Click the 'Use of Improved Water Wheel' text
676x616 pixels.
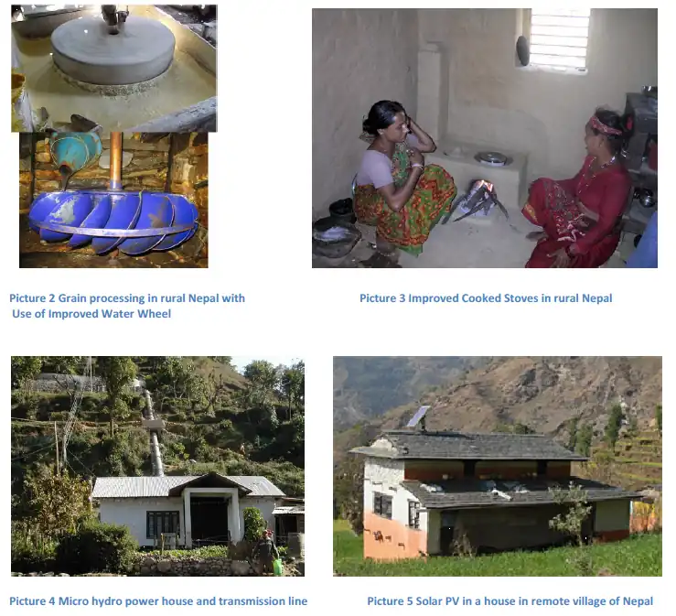point(91,314)
